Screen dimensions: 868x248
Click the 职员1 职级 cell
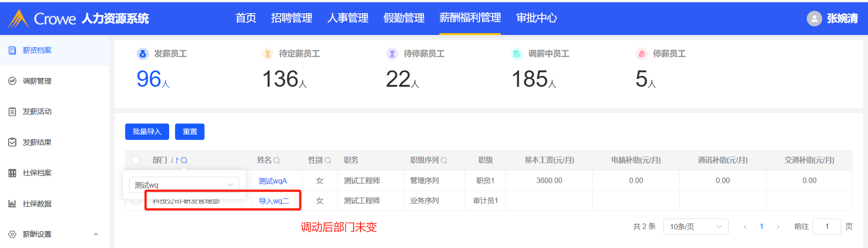pyautogui.click(x=485, y=181)
